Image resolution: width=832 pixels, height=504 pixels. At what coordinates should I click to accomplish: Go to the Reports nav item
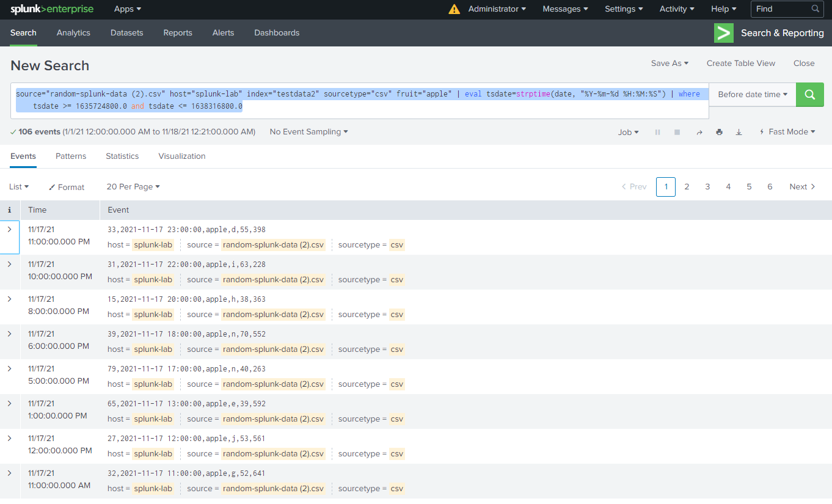point(178,33)
